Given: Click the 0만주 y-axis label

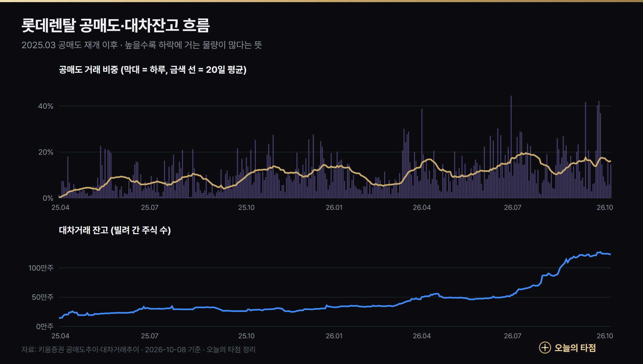Looking at the screenshot, I should click(45, 326).
